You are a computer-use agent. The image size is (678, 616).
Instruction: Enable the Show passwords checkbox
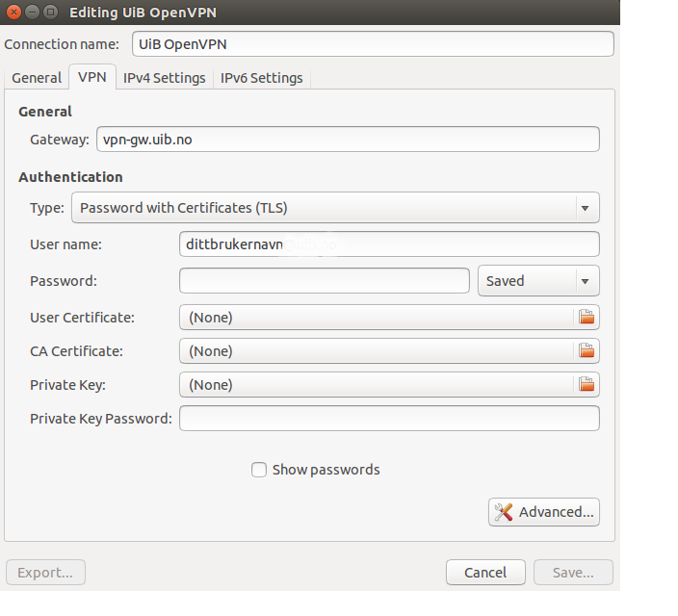(259, 470)
